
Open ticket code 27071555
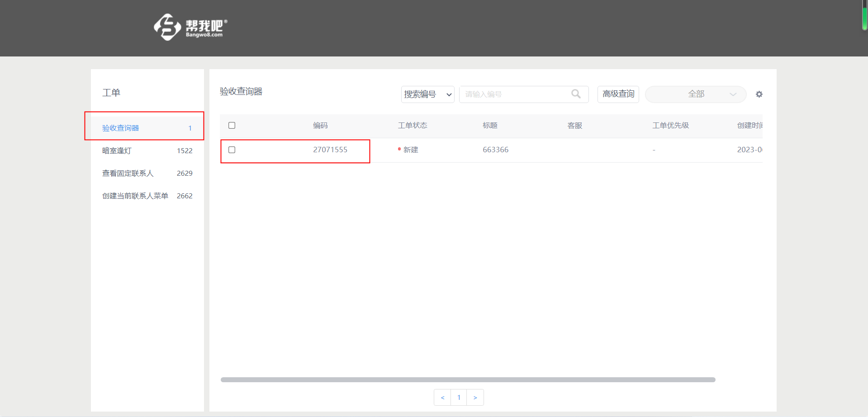click(330, 150)
